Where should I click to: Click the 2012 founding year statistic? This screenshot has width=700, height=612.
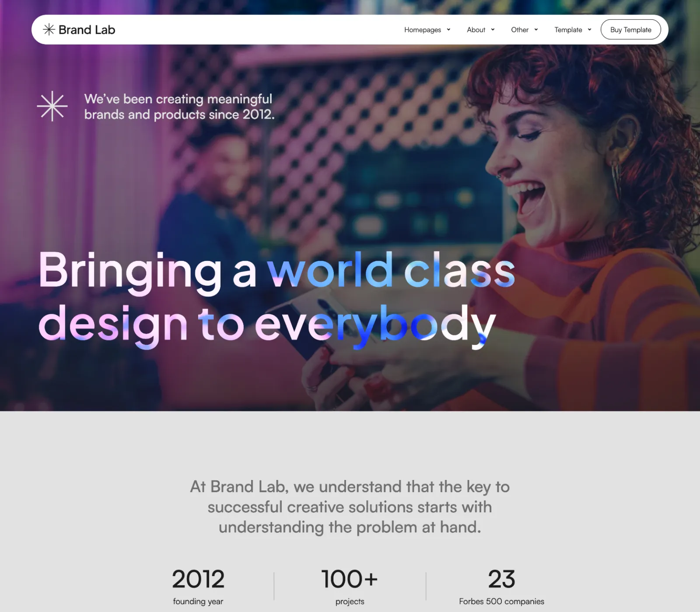(198, 586)
